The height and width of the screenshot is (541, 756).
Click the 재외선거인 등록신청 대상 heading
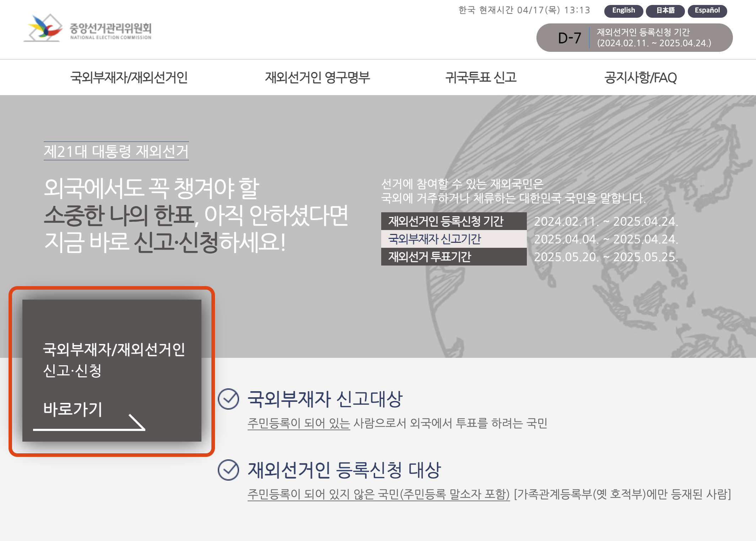click(x=344, y=470)
